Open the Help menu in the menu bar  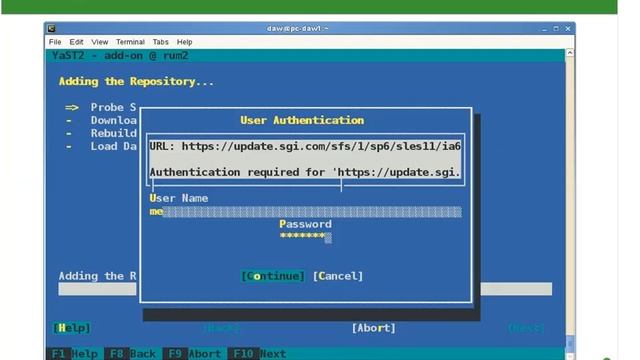click(184, 42)
